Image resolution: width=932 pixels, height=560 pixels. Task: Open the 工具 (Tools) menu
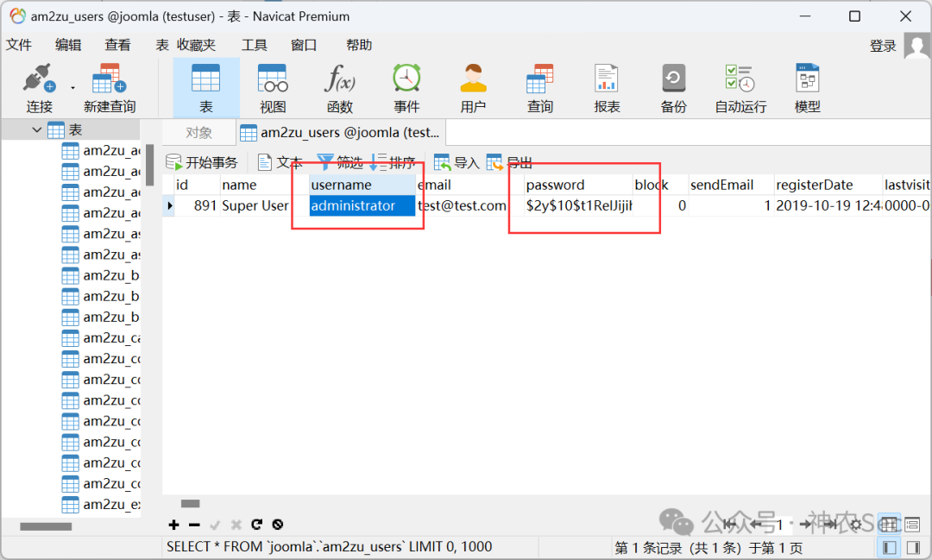pos(255,45)
